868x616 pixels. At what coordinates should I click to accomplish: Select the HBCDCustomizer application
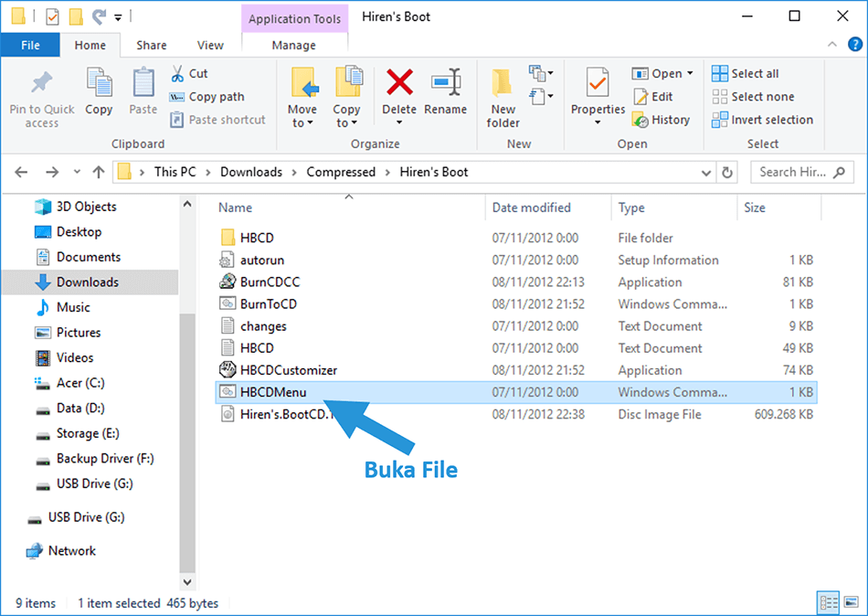[x=516, y=370]
